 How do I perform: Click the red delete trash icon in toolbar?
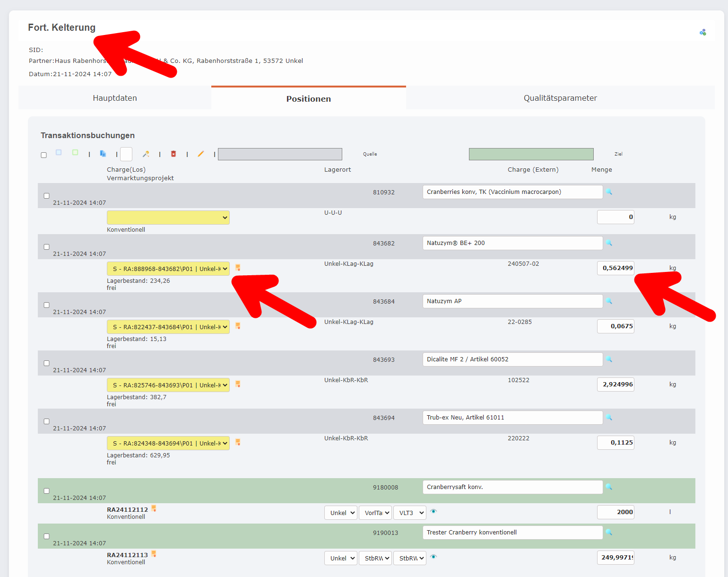pyautogui.click(x=173, y=154)
